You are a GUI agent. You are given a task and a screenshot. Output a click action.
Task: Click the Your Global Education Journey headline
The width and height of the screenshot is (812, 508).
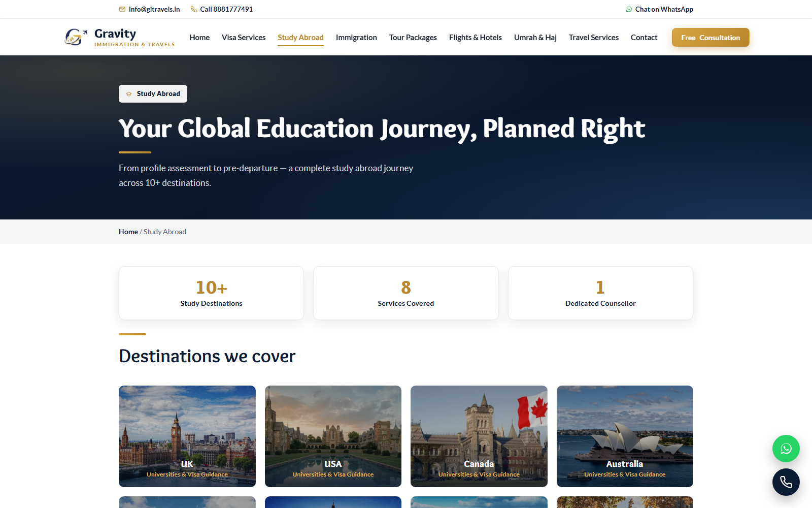(382, 129)
